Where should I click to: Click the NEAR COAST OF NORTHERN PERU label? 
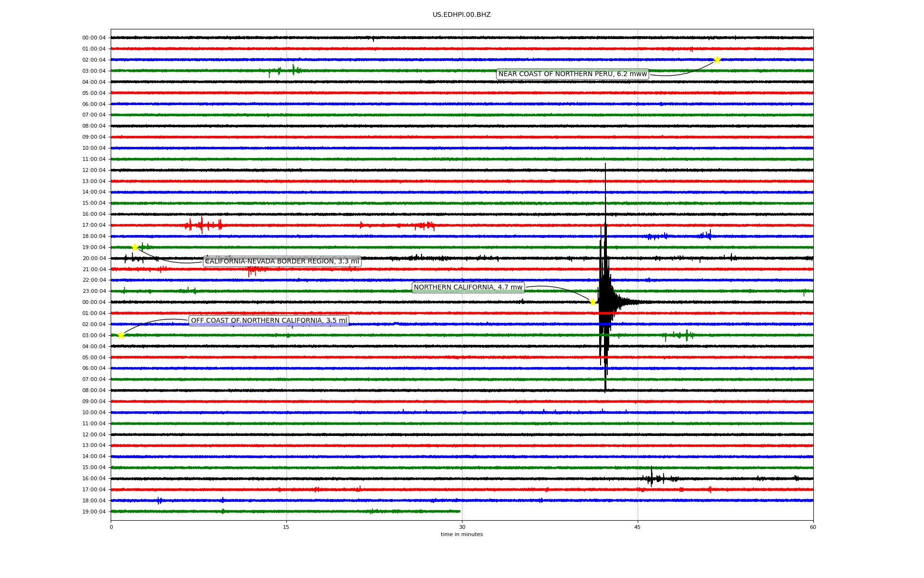coord(572,74)
